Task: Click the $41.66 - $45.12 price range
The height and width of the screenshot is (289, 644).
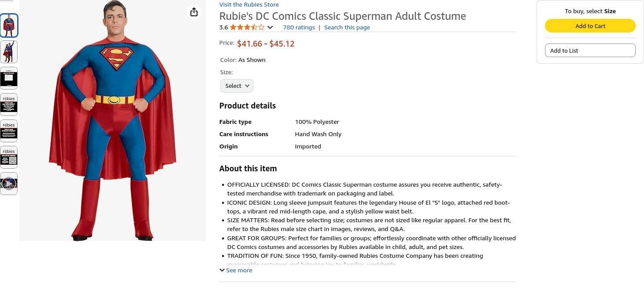Action: click(x=265, y=43)
